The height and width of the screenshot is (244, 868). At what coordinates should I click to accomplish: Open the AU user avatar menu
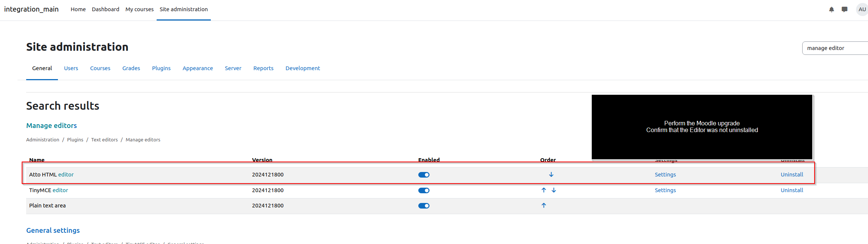[862, 9]
